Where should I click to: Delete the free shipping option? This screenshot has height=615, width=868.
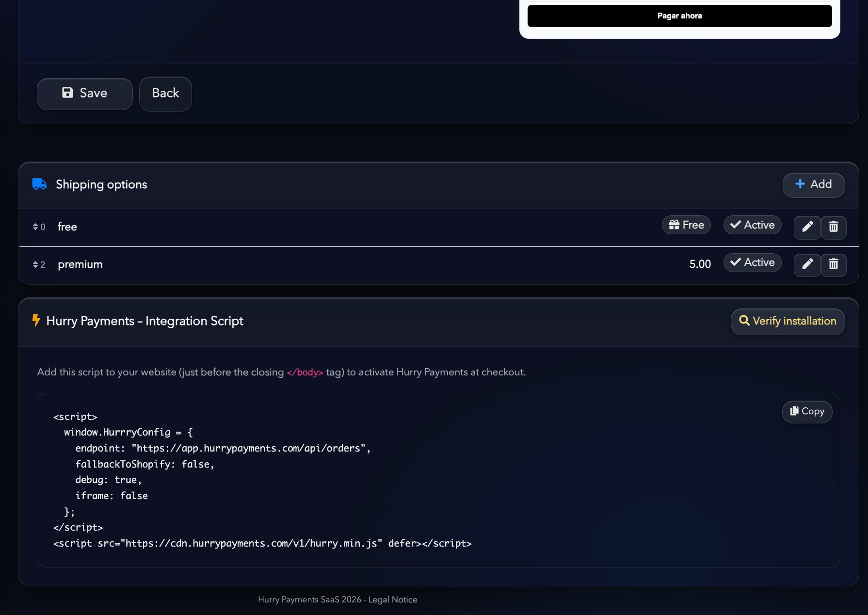(834, 227)
